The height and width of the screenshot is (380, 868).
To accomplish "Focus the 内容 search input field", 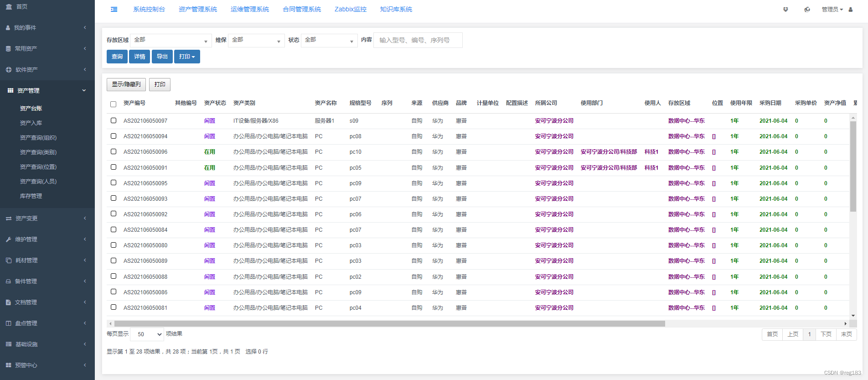I will [418, 40].
